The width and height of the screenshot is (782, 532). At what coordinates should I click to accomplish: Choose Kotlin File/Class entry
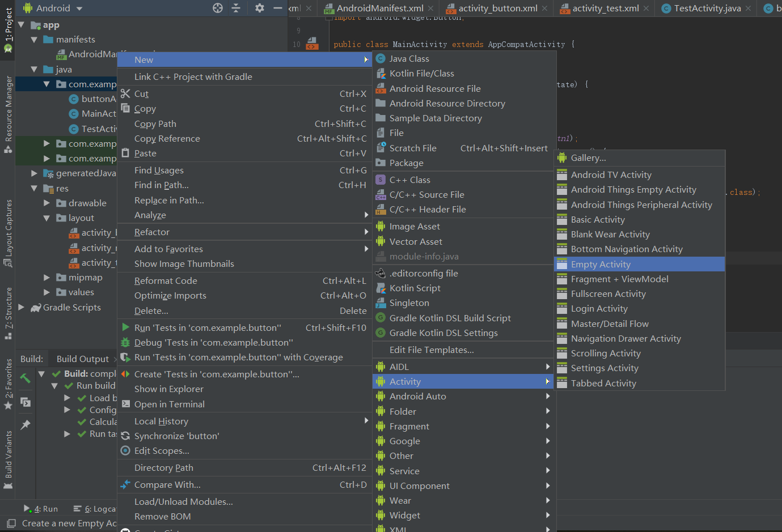pos(464,73)
